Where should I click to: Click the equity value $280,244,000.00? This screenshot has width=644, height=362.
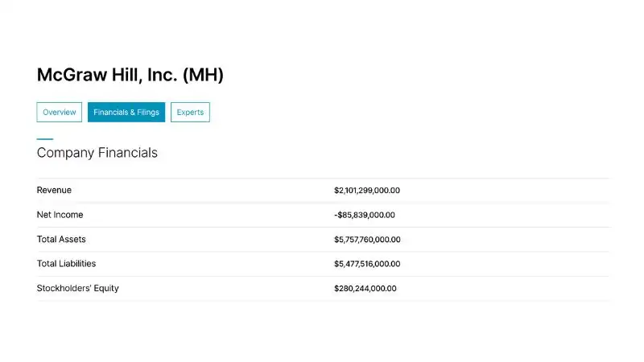click(365, 289)
